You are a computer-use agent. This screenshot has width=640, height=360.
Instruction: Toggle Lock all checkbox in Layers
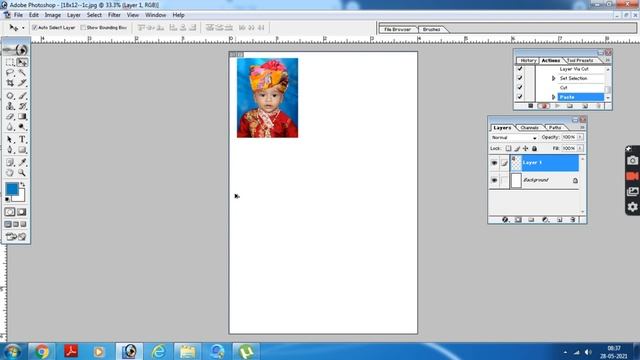click(534, 149)
